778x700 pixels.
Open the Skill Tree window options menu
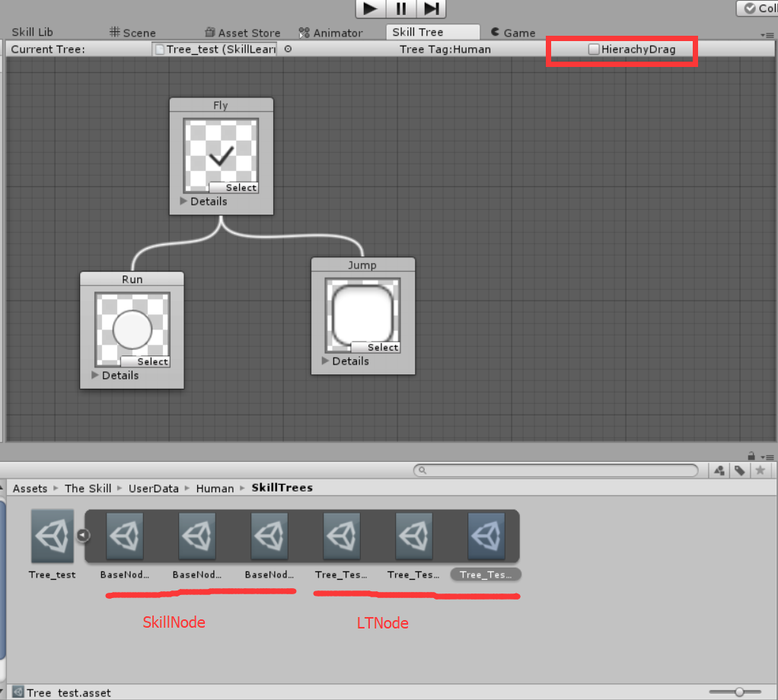(767, 35)
